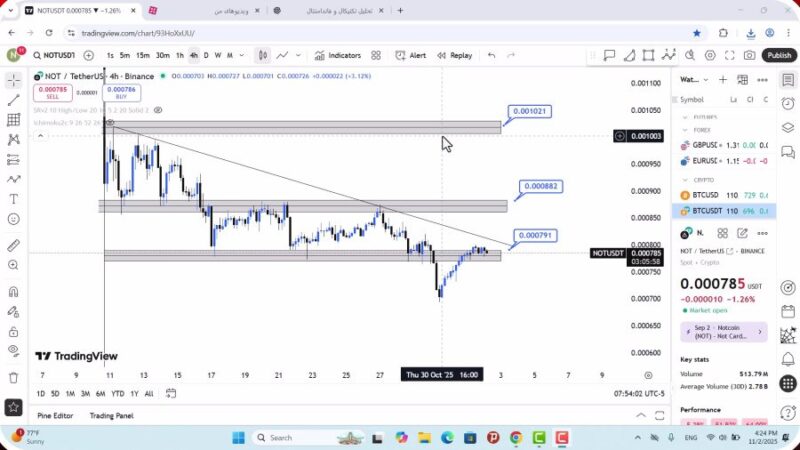Image resolution: width=800 pixels, height=450 pixels.
Task: Select the trend line drawing tool
Action: point(13,100)
